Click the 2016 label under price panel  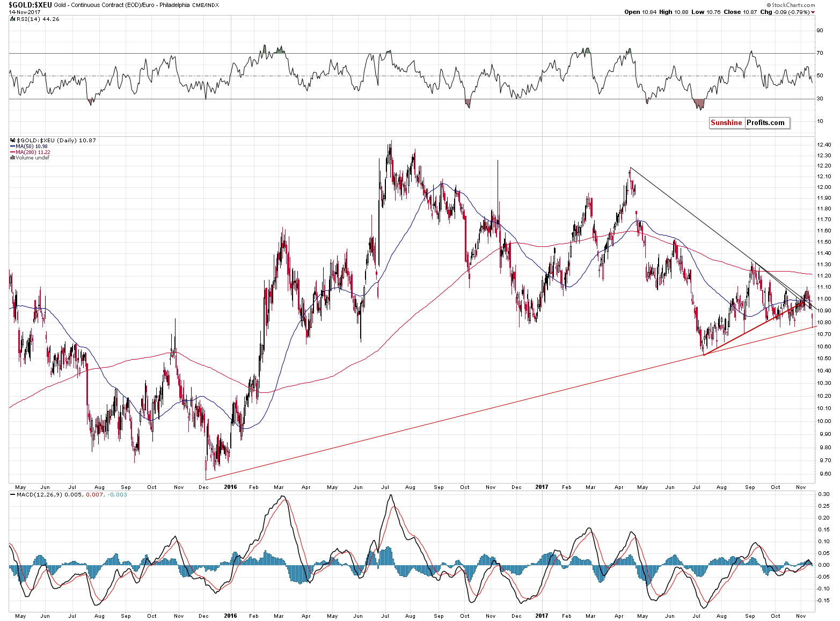[x=230, y=487]
